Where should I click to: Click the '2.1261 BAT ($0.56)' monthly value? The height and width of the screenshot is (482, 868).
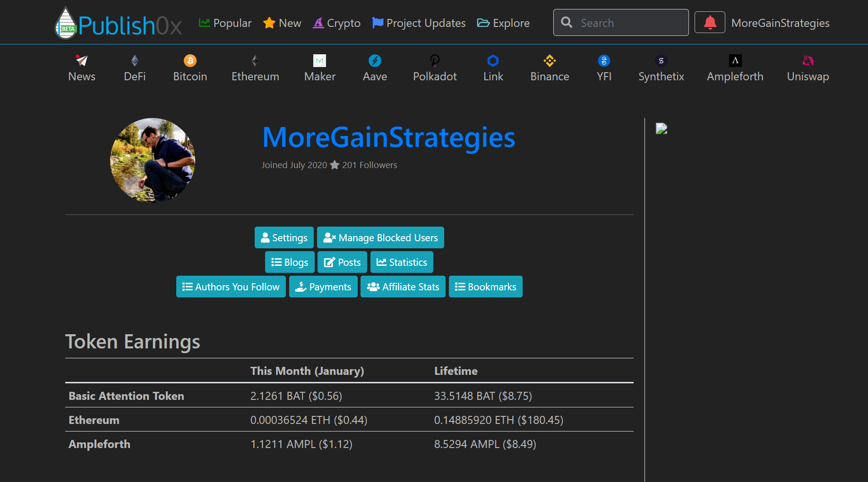pos(296,396)
